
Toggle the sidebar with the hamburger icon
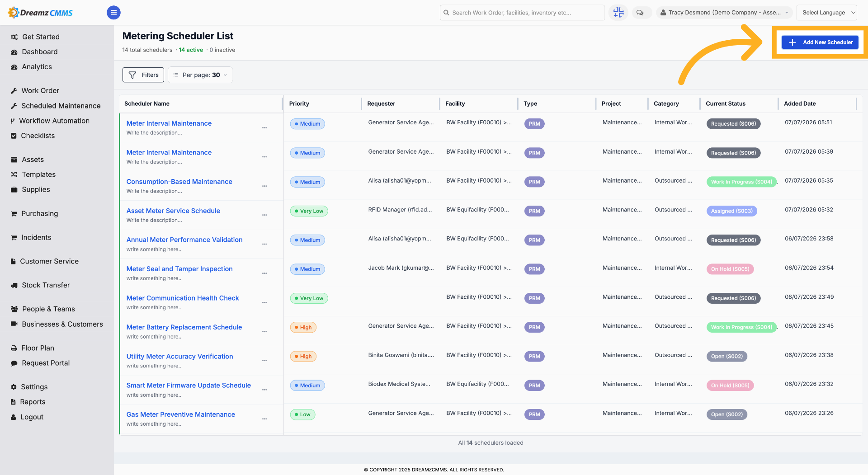point(113,13)
